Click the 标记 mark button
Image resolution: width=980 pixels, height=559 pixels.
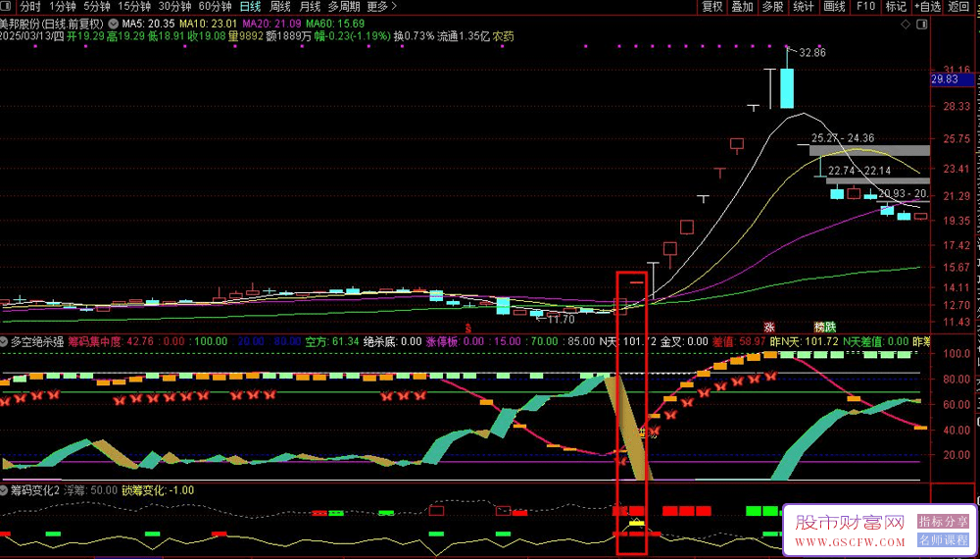click(896, 7)
